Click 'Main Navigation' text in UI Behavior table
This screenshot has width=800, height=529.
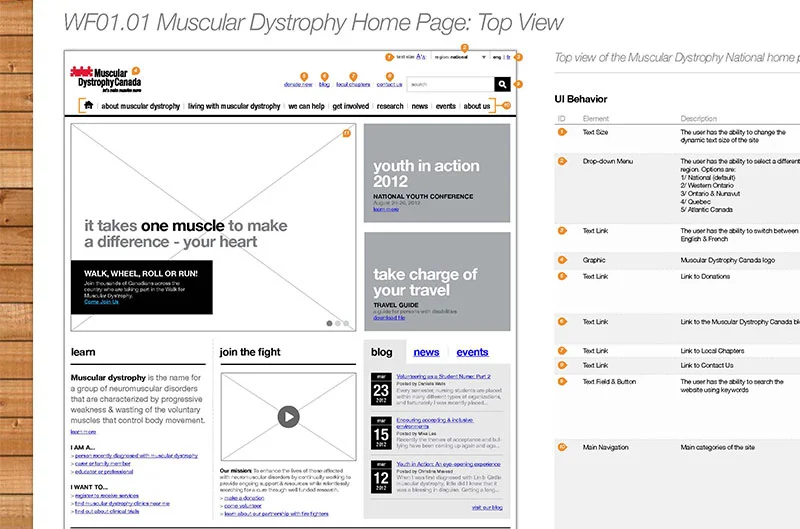point(606,447)
